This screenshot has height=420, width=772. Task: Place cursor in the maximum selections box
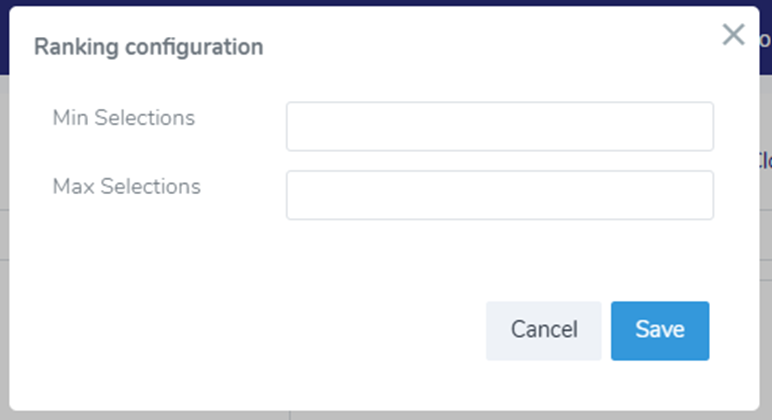[499, 195]
